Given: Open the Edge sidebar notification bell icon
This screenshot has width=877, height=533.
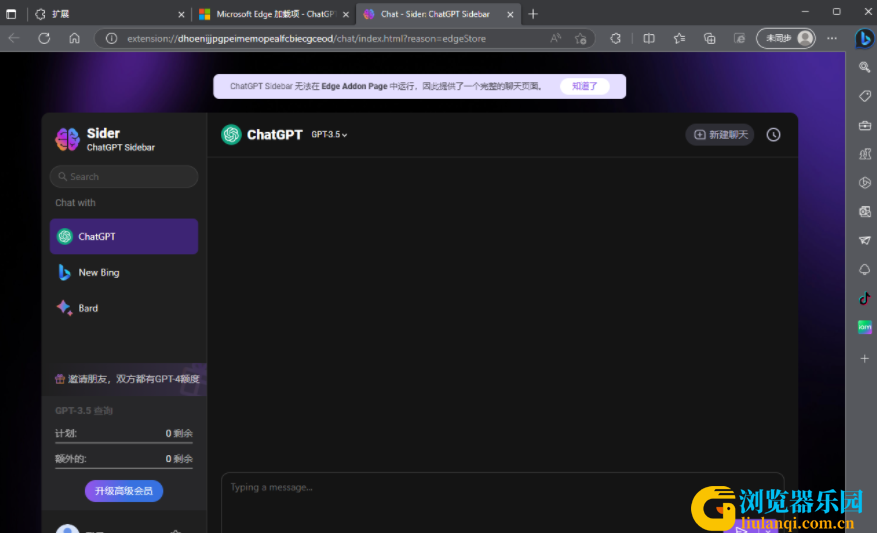Looking at the screenshot, I should coord(865,270).
